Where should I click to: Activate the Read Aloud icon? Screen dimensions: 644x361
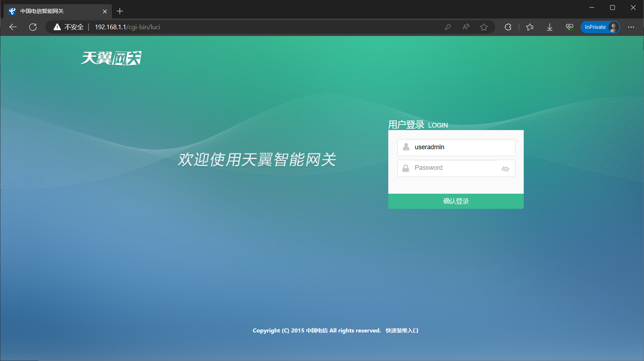pyautogui.click(x=466, y=27)
